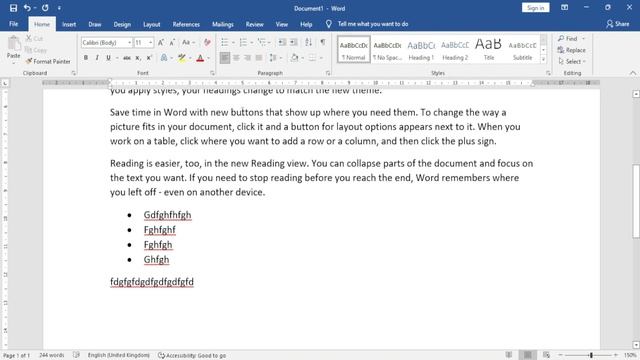
Task: Switch to the References tab
Action: (x=186, y=24)
